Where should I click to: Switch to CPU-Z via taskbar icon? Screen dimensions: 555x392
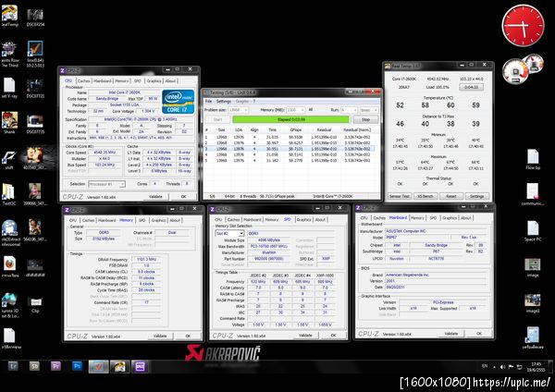pos(141,366)
